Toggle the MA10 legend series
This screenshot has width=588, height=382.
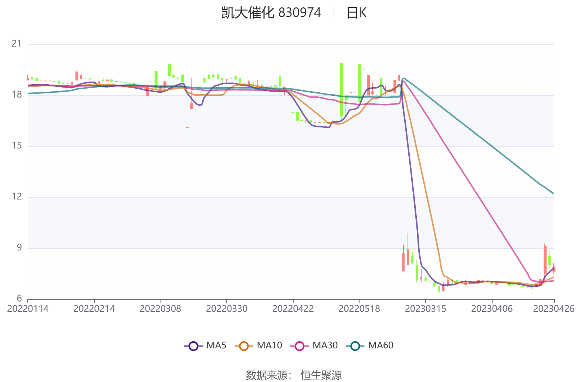258,346
